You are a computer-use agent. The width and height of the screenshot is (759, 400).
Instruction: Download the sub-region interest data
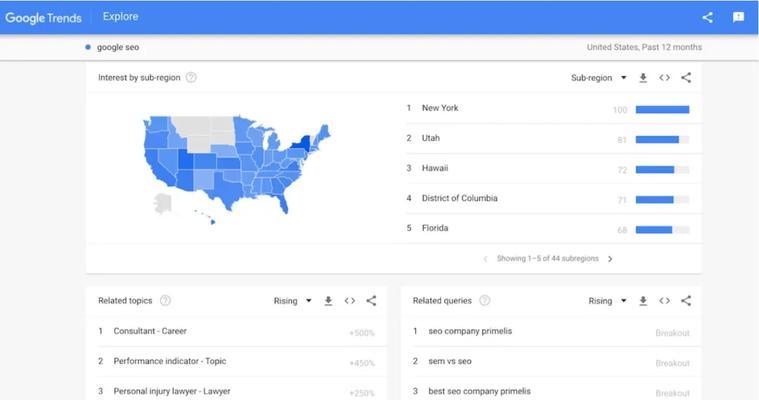click(x=643, y=77)
